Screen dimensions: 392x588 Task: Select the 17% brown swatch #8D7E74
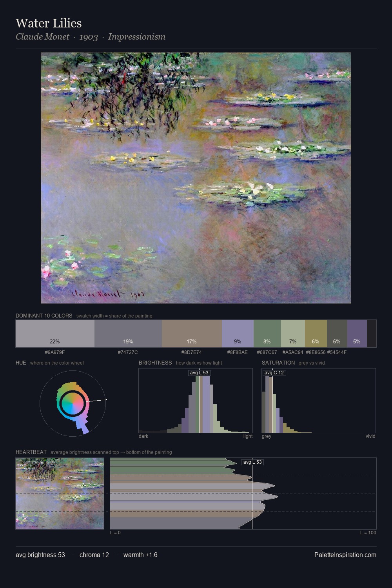tap(192, 334)
